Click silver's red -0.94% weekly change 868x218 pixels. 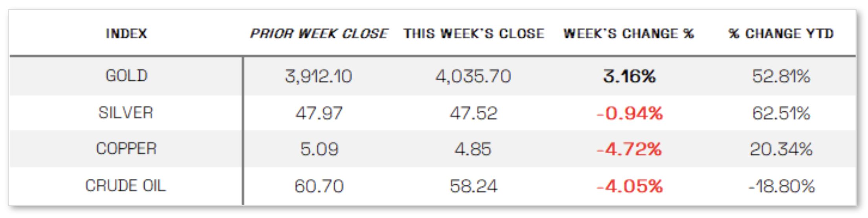(629, 113)
